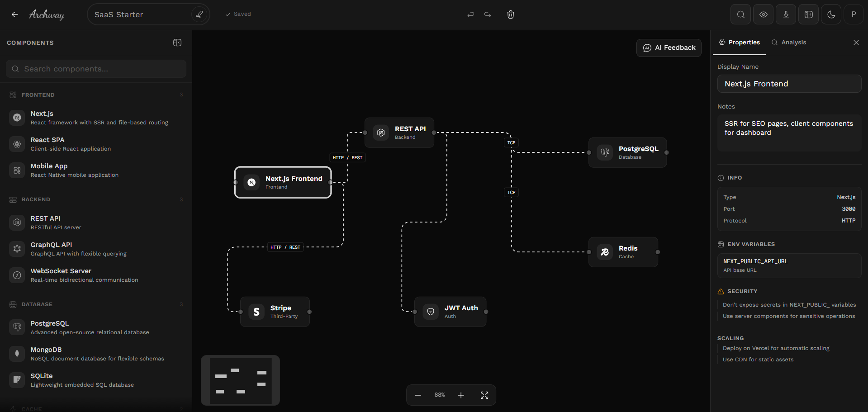Enable preview mode with the eye icon
The image size is (868, 412).
(x=763, y=14)
